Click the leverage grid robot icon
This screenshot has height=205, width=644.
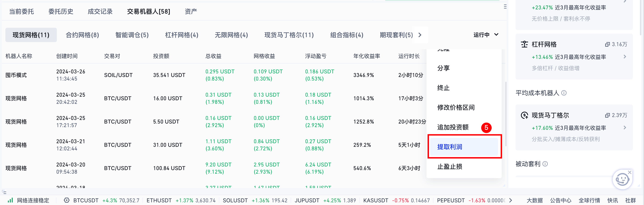coord(524,44)
